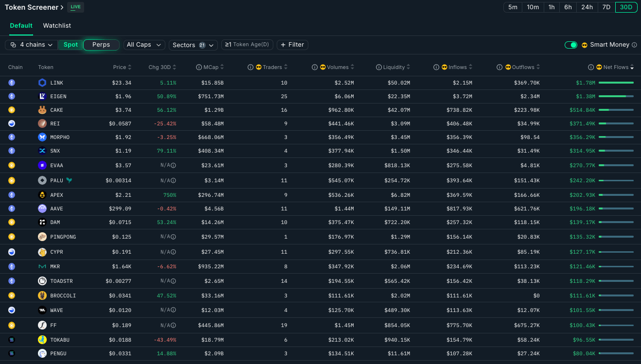This screenshot has width=641, height=364.
Task: Select the 5m timeframe
Action: [x=513, y=7]
